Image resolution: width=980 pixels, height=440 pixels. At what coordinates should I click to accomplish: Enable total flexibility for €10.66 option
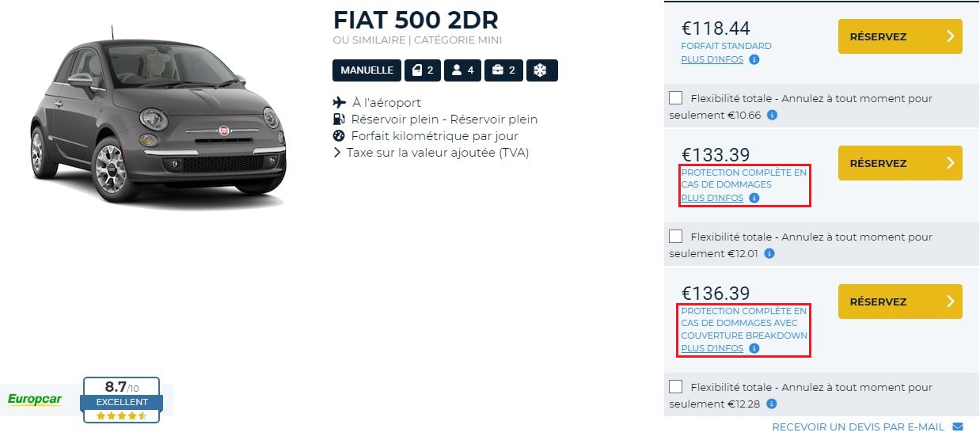coord(675,98)
